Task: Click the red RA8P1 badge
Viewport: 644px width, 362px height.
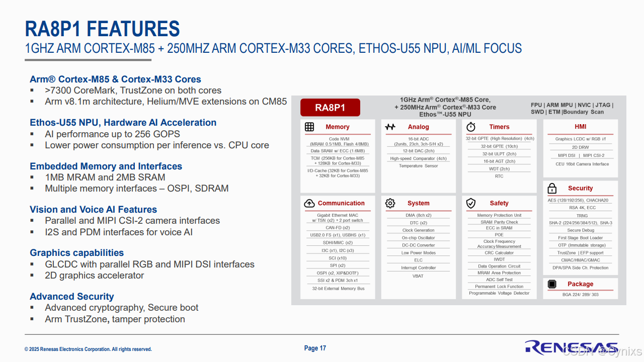Action: tap(330, 108)
